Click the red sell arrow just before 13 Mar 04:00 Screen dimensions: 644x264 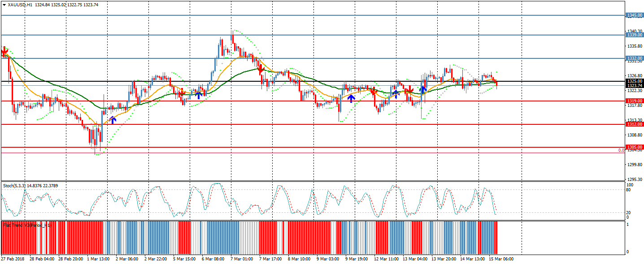(409, 91)
